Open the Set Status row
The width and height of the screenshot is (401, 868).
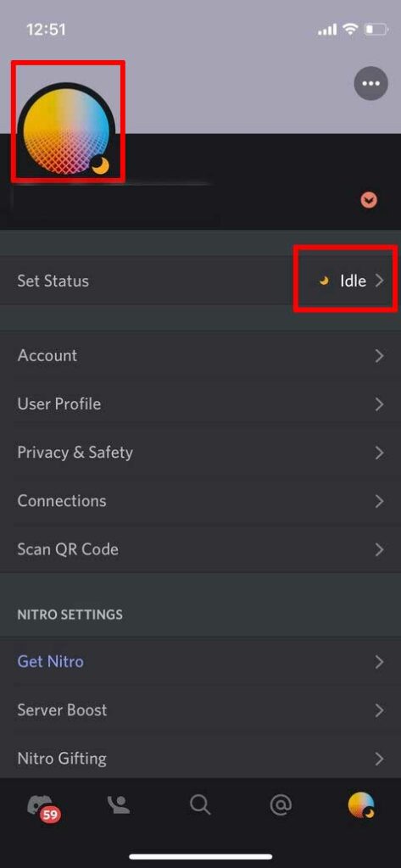[200, 281]
